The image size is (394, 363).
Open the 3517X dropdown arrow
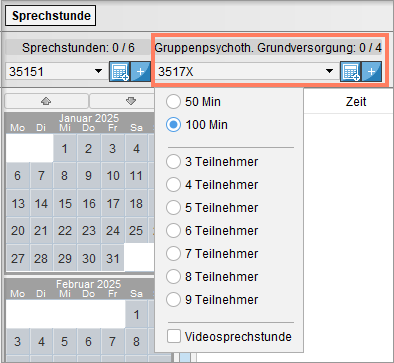click(x=329, y=71)
